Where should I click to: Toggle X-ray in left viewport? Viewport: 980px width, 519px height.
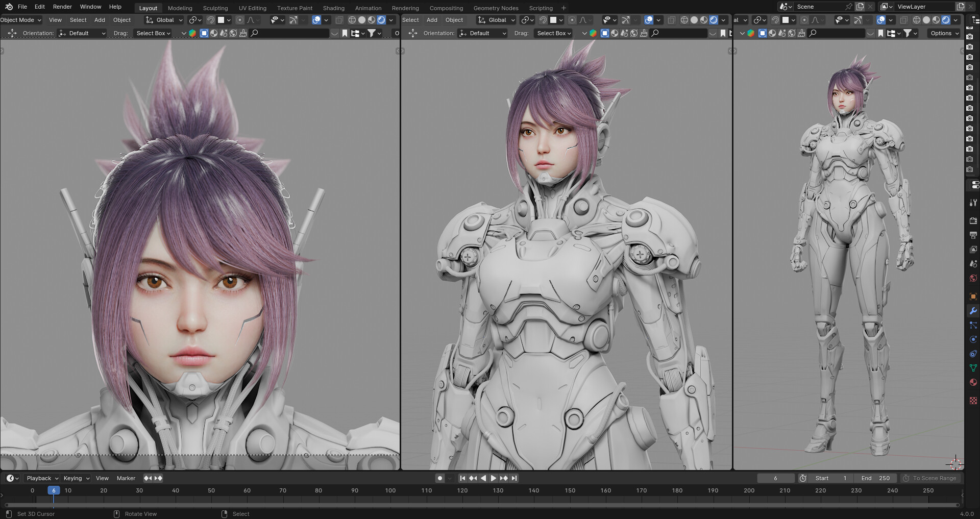click(x=339, y=20)
